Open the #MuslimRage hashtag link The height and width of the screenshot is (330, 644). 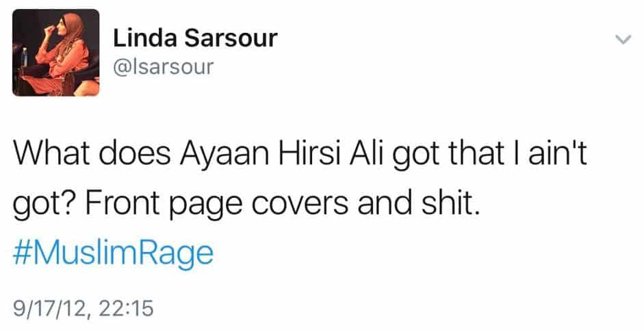[x=114, y=253]
